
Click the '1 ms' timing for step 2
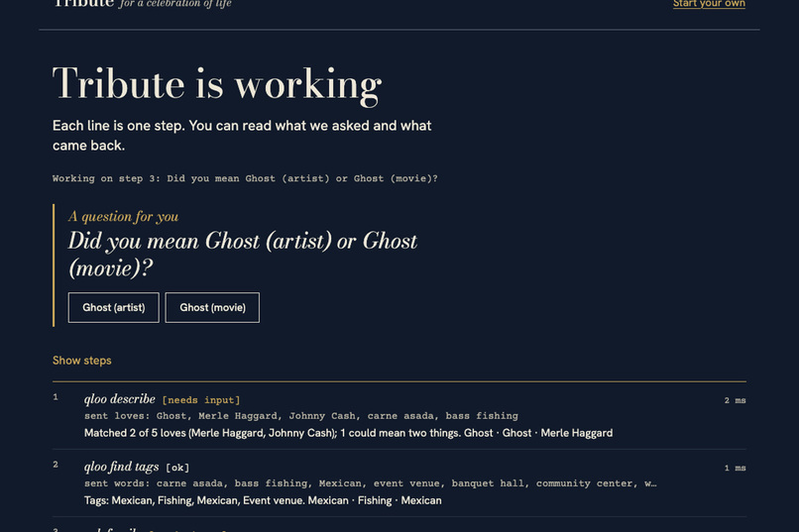pos(735,468)
